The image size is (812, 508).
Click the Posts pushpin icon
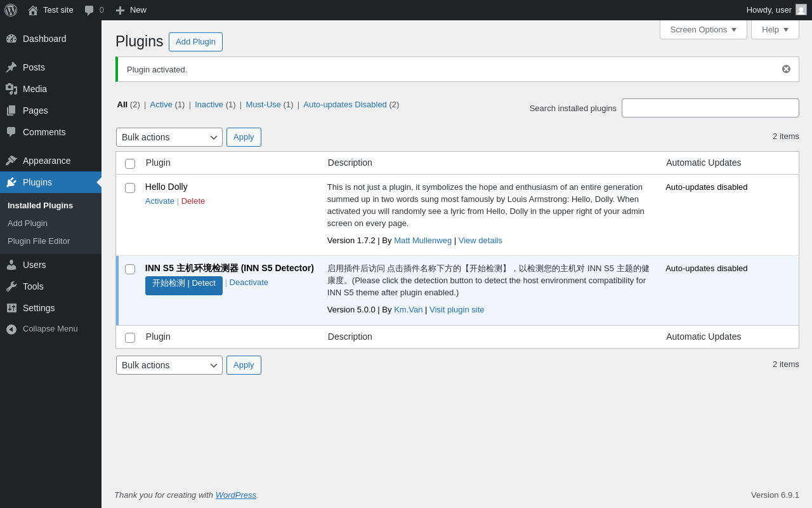click(11, 67)
